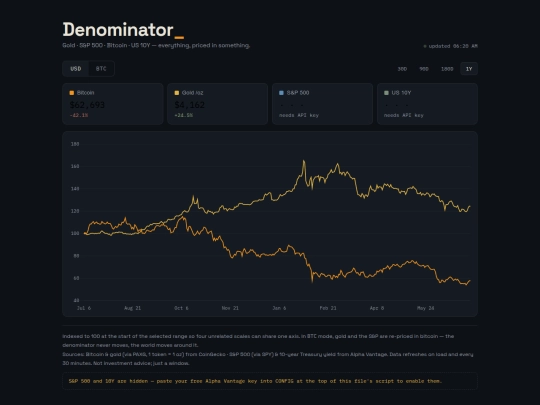Click the 'Nov 21' date label
The height and width of the screenshot is (405, 540).
pyautogui.click(x=230, y=308)
